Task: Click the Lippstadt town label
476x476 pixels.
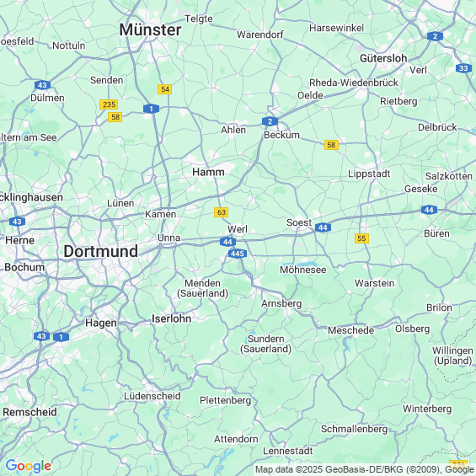Action: [x=369, y=174]
